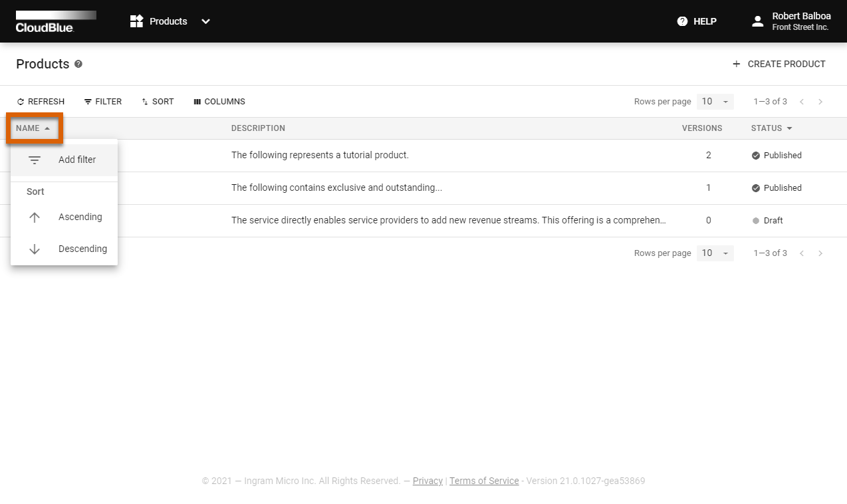Click the tutorial product description row

pyautogui.click(x=320, y=155)
